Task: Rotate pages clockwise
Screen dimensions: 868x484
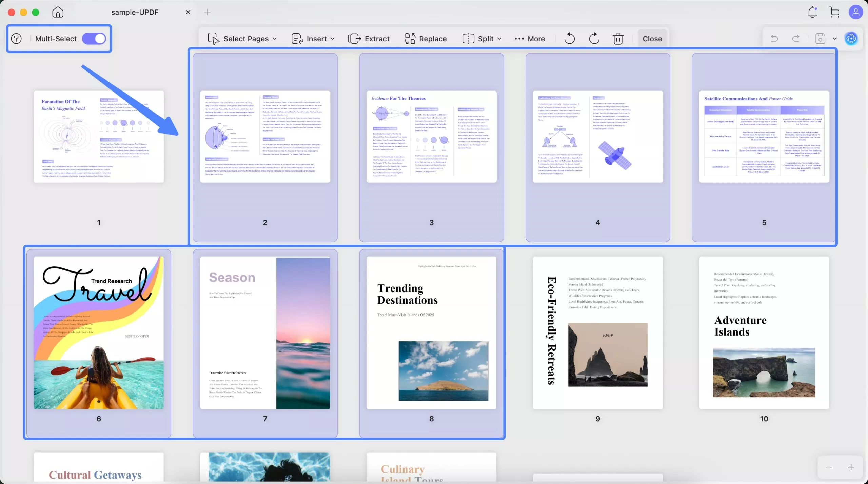Action: click(594, 39)
